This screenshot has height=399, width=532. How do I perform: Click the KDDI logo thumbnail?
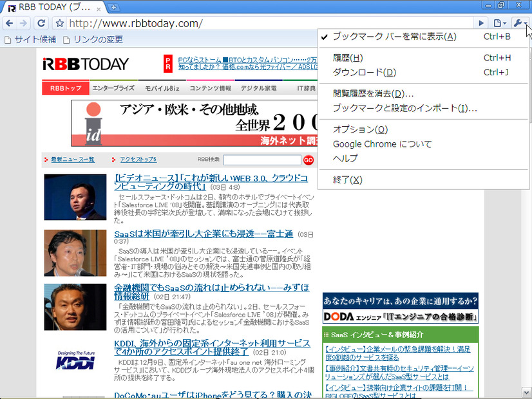coord(75,360)
